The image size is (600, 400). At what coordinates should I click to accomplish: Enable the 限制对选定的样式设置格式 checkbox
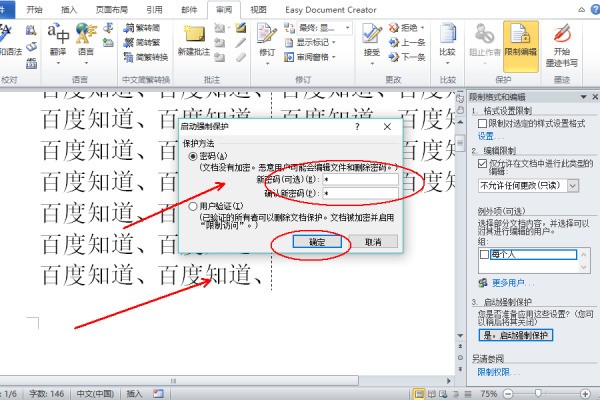(481, 122)
